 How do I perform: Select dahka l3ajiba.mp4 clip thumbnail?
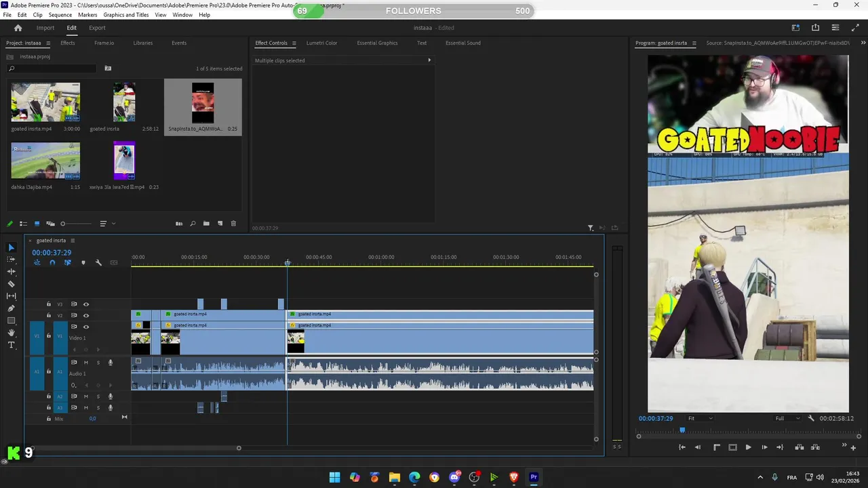(45, 161)
